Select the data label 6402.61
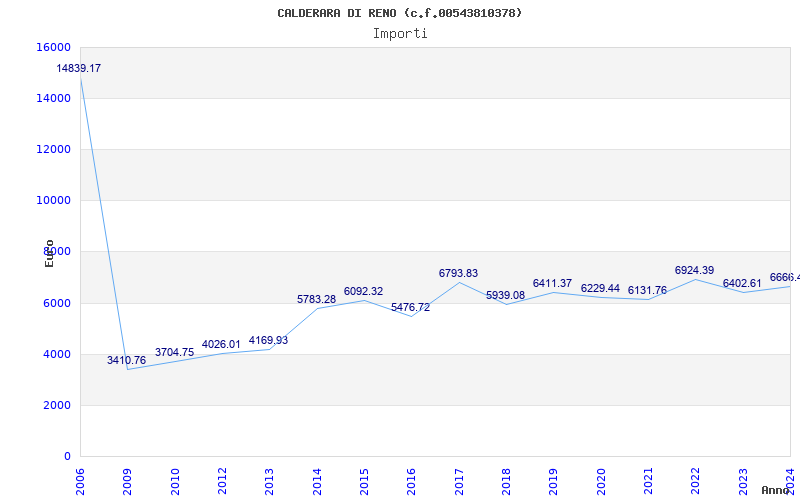This screenshot has width=800, height=500. pos(742,284)
